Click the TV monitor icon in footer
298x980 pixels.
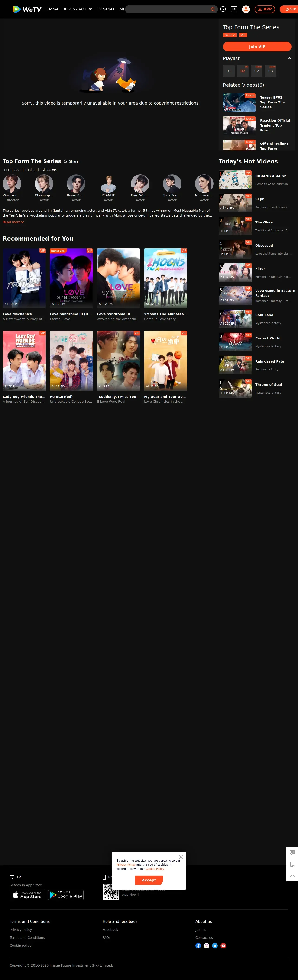pyautogui.click(x=12, y=877)
